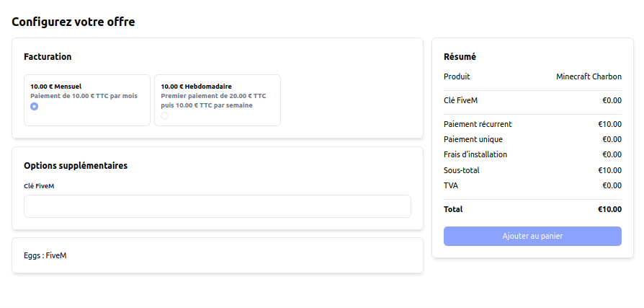Choose the "10.00 € Hebdomadaire" plan title
The width and height of the screenshot is (644, 308).
coord(196,87)
